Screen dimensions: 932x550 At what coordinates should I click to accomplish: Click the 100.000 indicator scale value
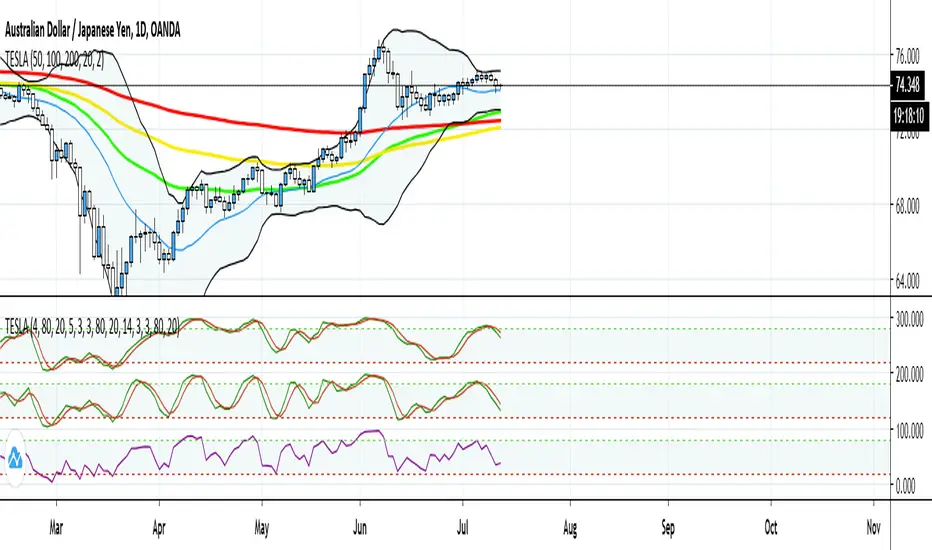pos(909,430)
